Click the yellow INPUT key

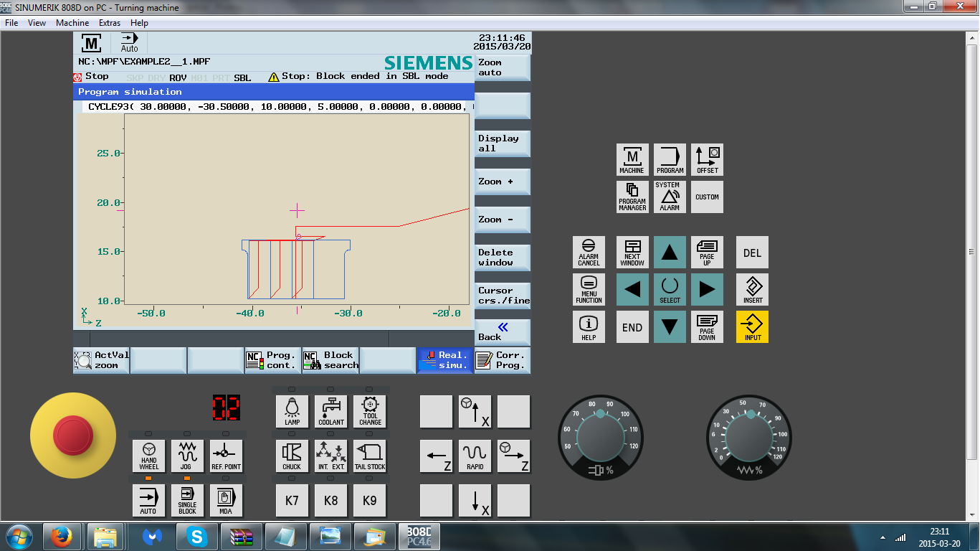(752, 327)
